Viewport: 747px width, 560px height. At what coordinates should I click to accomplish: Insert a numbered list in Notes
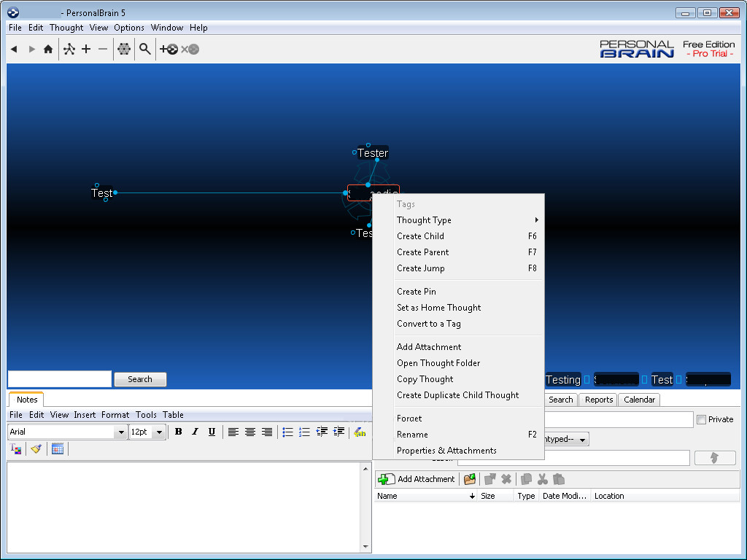[304, 432]
